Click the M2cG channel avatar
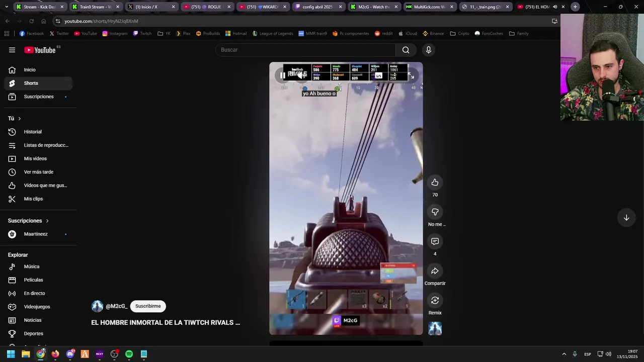 coord(97,306)
